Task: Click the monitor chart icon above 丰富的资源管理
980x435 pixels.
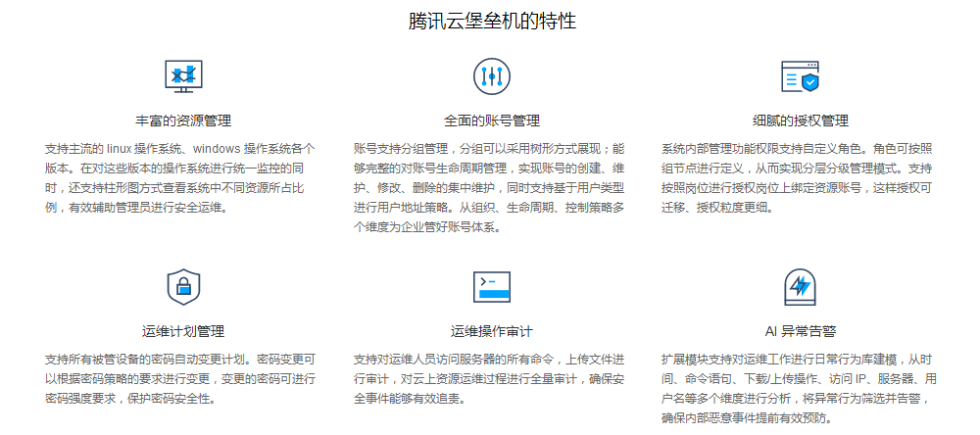Action: click(x=183, y=76)
